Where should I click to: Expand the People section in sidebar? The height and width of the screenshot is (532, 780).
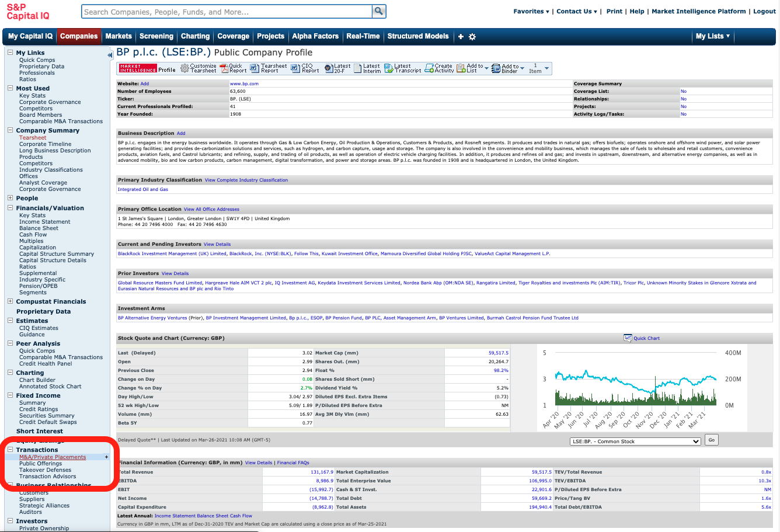[x=10, y=198]
